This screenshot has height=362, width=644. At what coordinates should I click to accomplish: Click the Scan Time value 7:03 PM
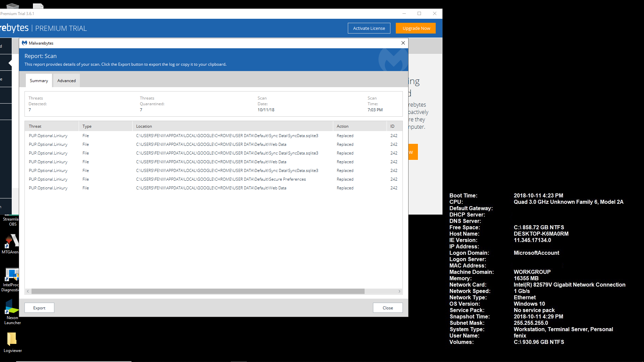(375, 110)
